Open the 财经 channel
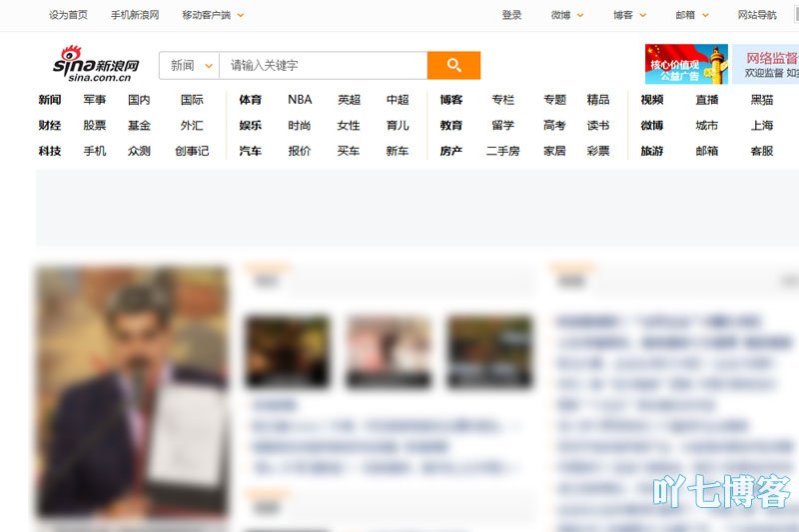Viewport: 799px width, 532px height. pos(50,126)
